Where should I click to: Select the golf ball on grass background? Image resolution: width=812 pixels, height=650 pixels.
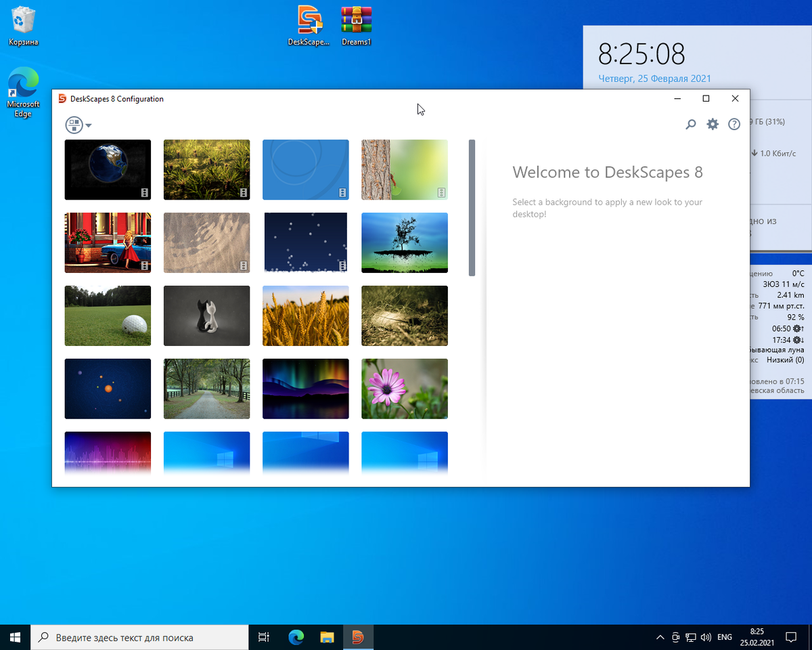108,316
